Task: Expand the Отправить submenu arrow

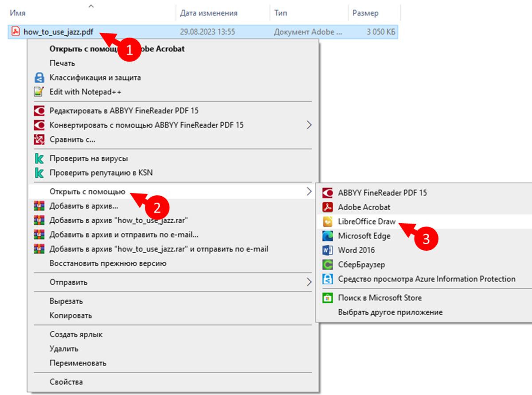Action: [309, 282]
